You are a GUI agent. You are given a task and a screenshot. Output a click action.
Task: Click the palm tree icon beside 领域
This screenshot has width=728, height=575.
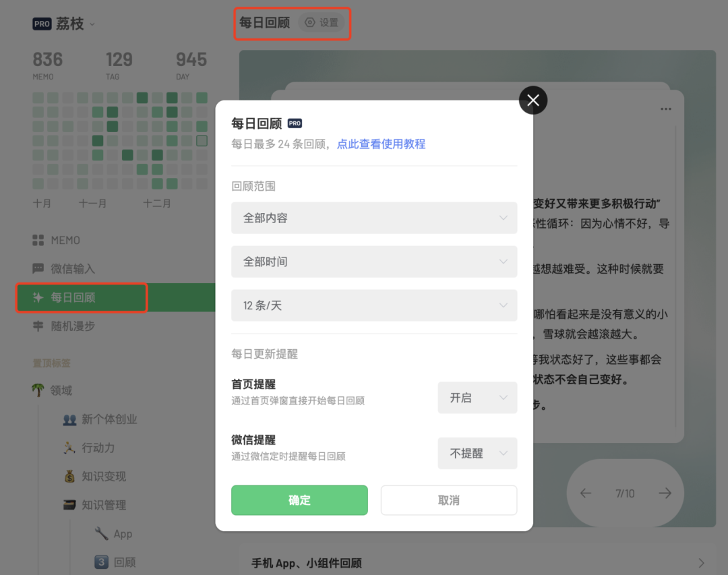click(x=38, y=390)
